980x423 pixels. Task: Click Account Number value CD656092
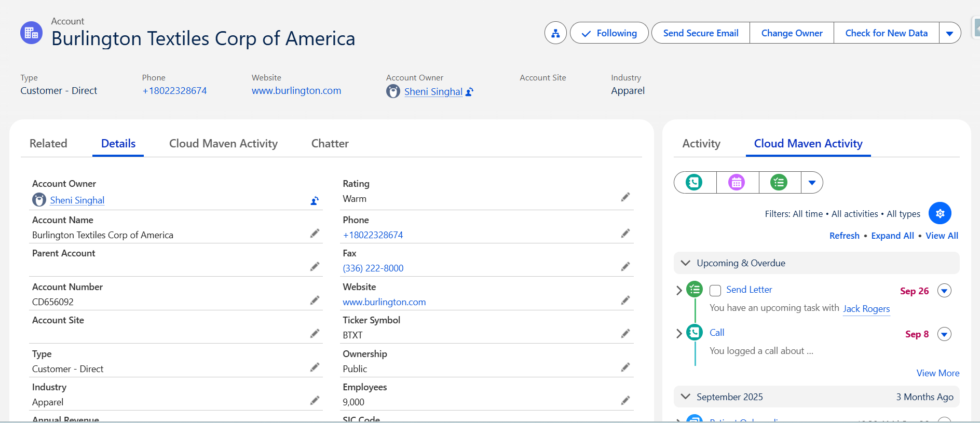pos(53,302)
